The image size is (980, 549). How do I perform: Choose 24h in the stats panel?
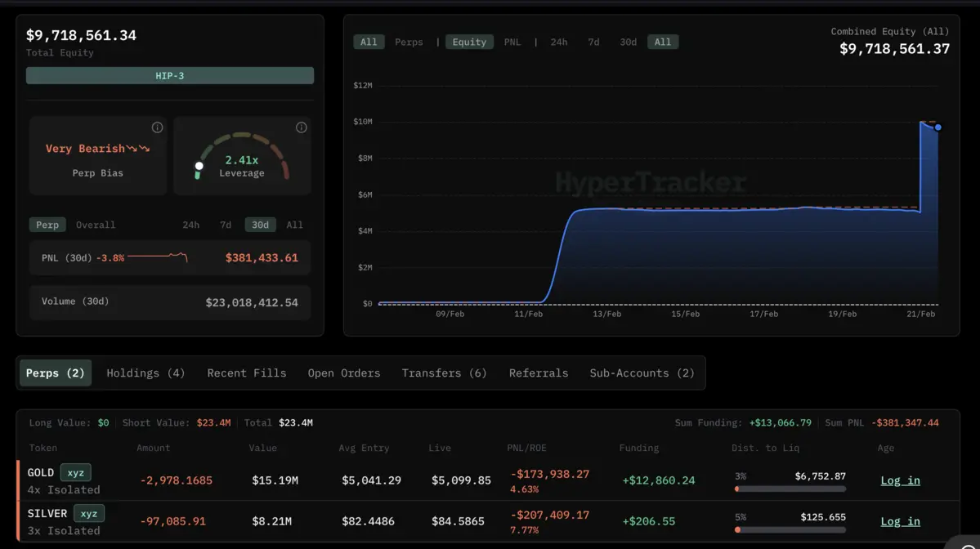[x=190, y=225]
